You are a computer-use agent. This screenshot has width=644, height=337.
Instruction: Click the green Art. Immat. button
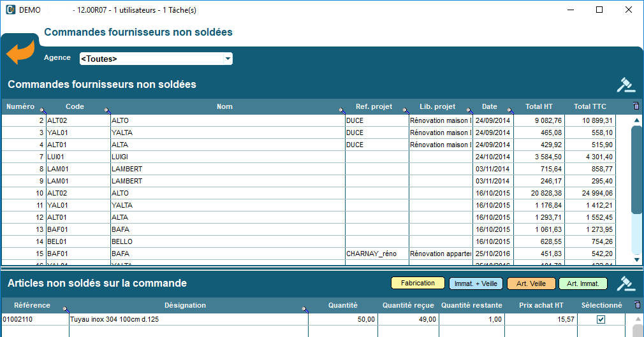click(x=583, y=283)
